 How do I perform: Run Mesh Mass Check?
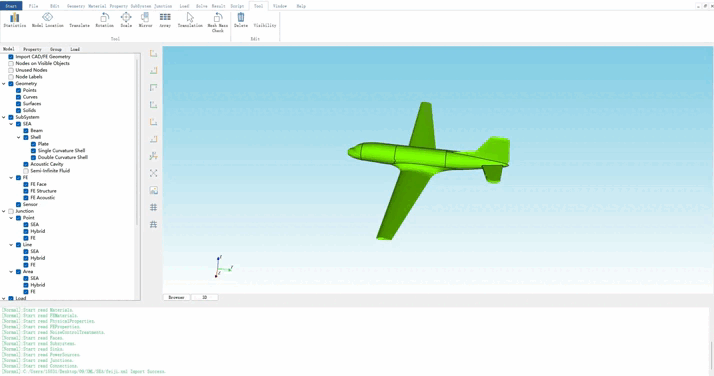(218, 22)
